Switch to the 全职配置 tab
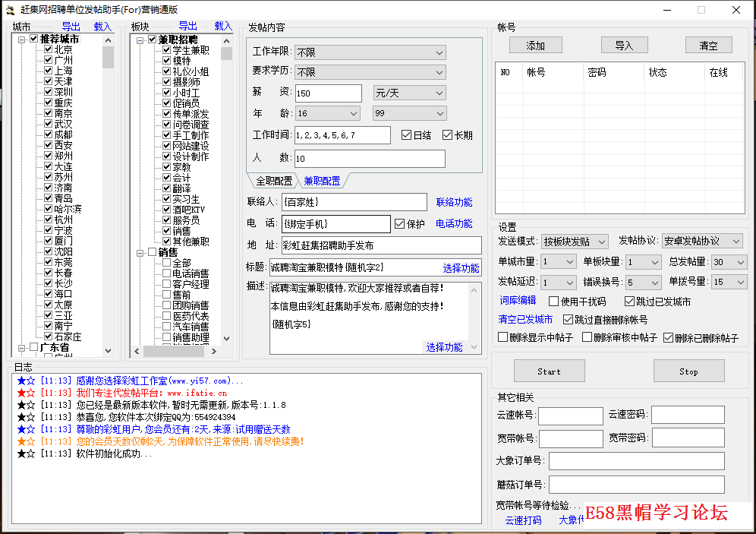Viewport: 756px width, 534px height. pos(273,182)
